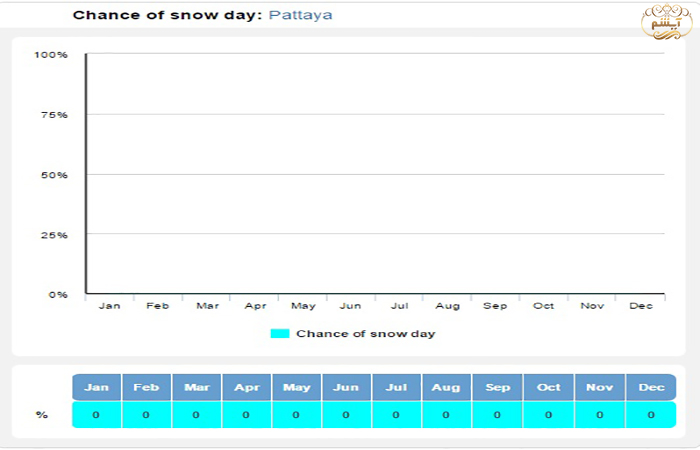Click the Dec table header cell

(x=651, y=387)
